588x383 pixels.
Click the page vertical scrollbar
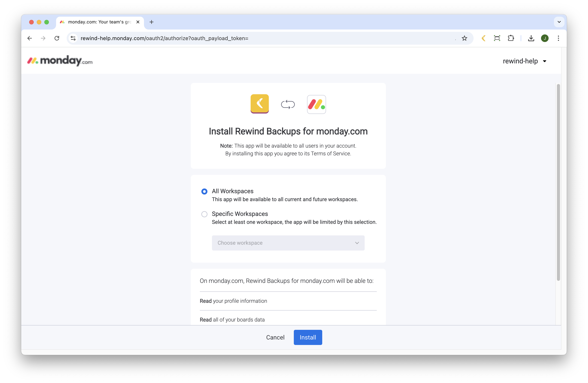click(x=558, y=182)
